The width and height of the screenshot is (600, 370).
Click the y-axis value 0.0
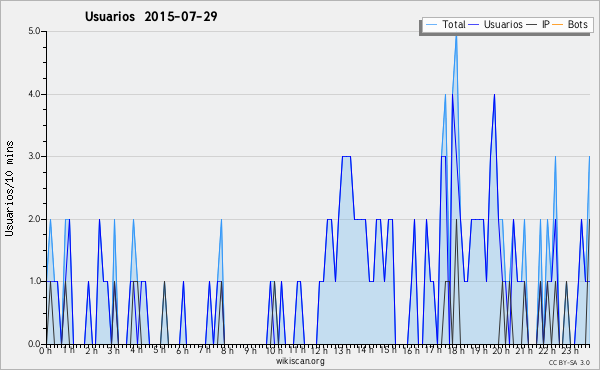(34, 344)
